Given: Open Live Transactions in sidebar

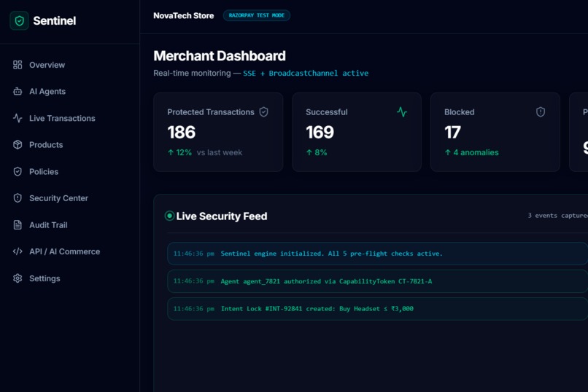Looking at the screenshot, I should (62, 118).
